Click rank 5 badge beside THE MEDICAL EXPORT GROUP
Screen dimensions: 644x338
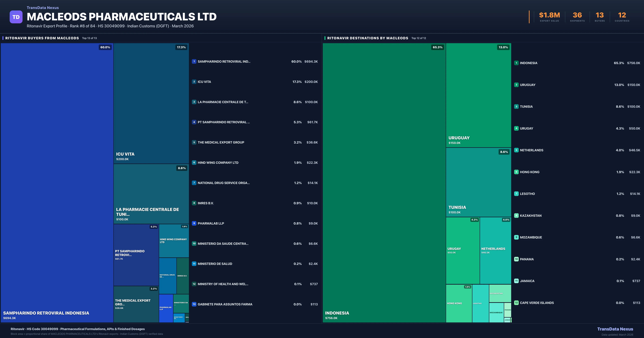(x=194, y=142)
